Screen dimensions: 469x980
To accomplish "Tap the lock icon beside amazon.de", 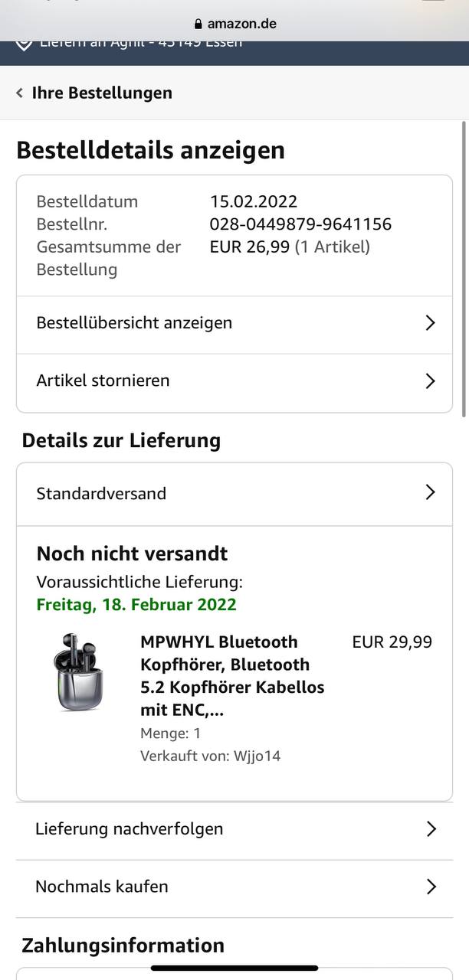I will (x=198, y=24).
